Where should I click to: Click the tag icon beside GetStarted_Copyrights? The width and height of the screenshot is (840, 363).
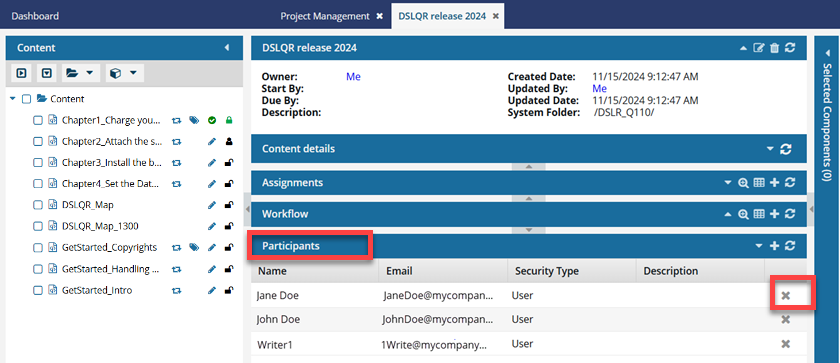194,247
